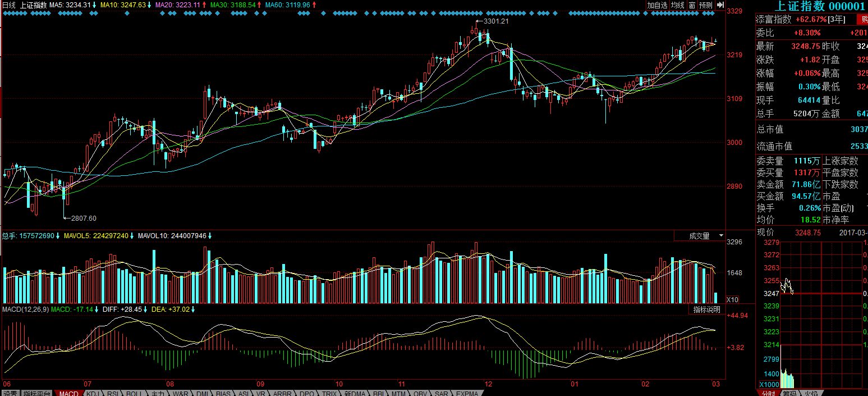This screenshot has width=868, height=396.
Task: Click the 均线 moving average button
Action: pos(678,5)
